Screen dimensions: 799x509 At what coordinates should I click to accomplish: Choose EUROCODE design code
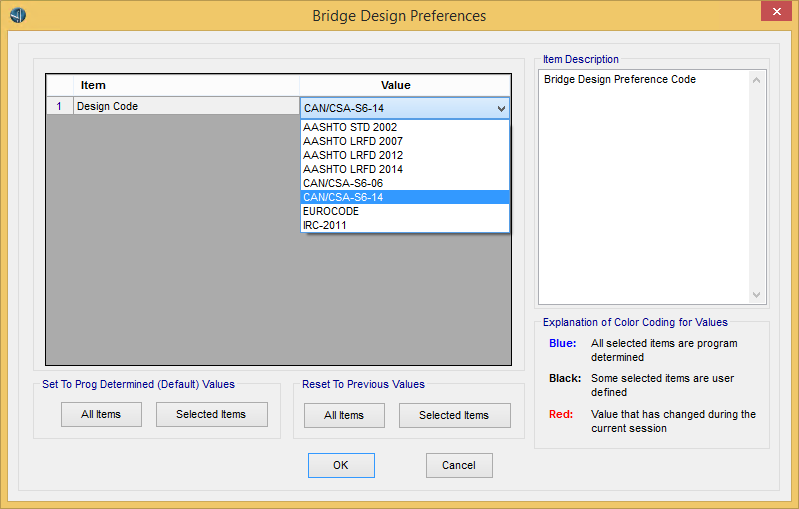click(405, 211)
